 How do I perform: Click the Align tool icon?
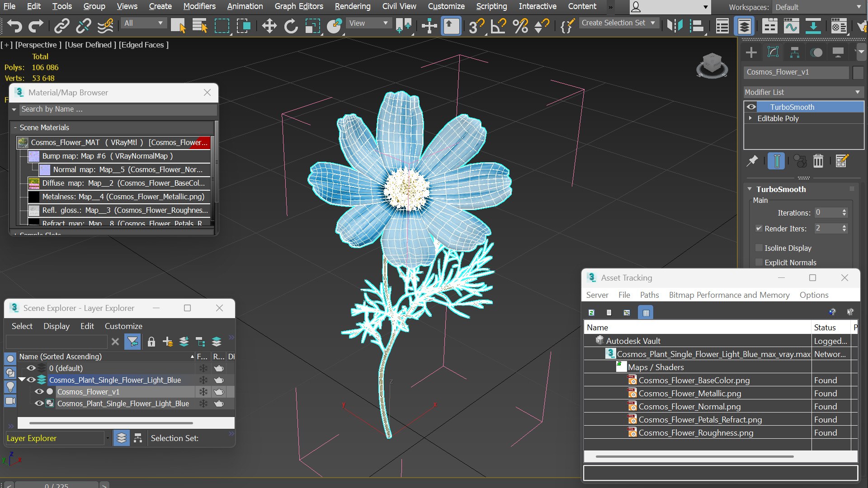(698, 26)
